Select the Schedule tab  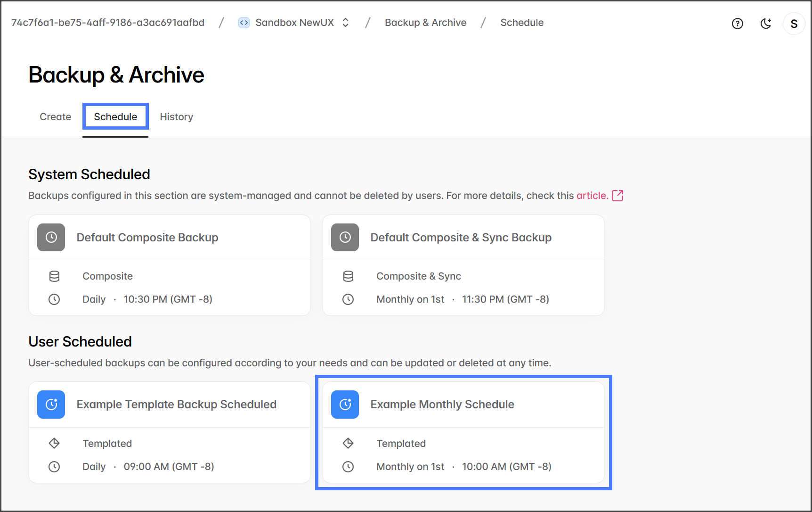click(115, 117)
